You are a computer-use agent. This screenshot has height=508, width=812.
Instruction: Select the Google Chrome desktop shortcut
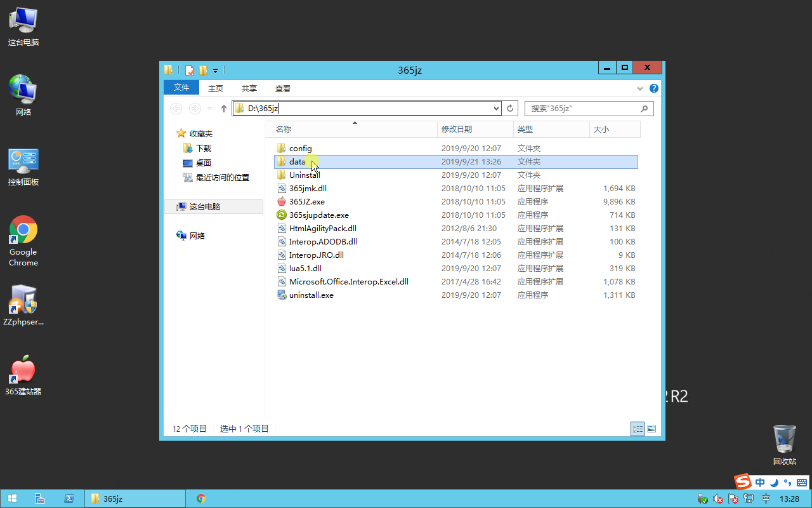(x=23, y=241)
